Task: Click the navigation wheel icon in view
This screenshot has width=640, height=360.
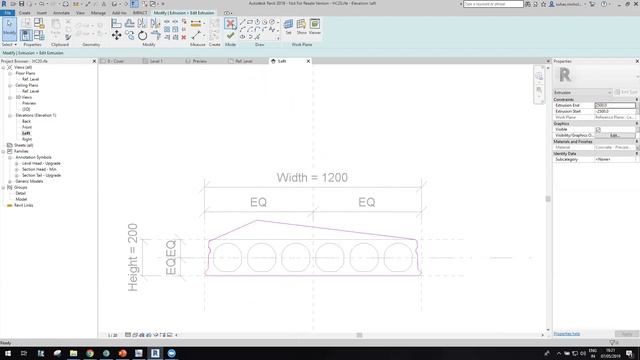Action: [x=539, y=76]
